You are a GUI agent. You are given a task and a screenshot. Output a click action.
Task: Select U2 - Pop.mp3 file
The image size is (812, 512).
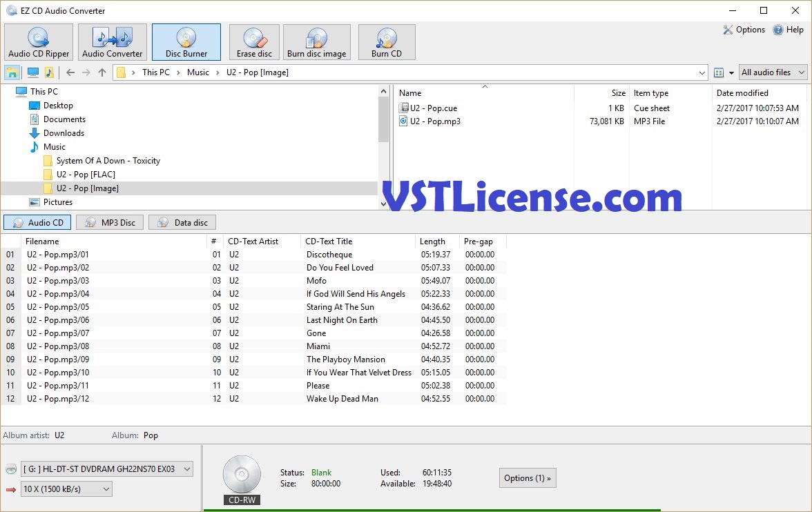point(435,121)
